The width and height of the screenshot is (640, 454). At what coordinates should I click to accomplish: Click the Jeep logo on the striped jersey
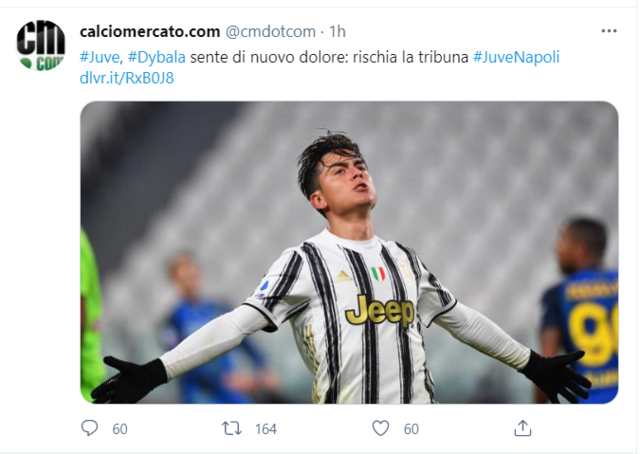pos(380,311)
